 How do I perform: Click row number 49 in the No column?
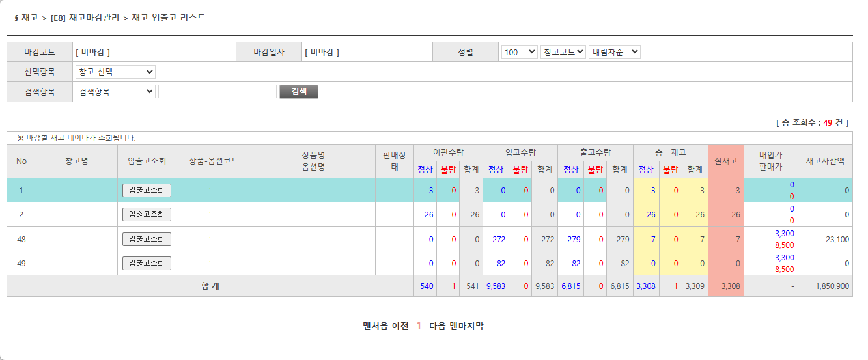click(21, 263)
